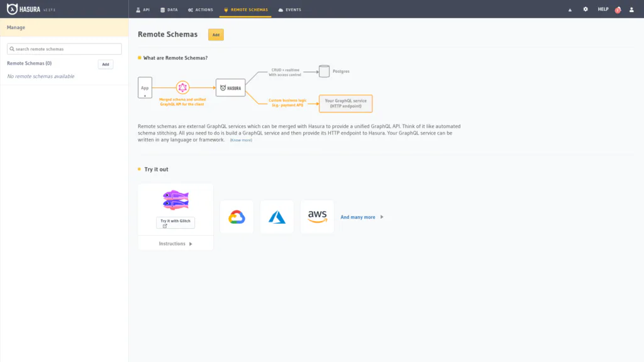Click the version number next to Hasura logo
644x362 pixels.
point(49,10)
